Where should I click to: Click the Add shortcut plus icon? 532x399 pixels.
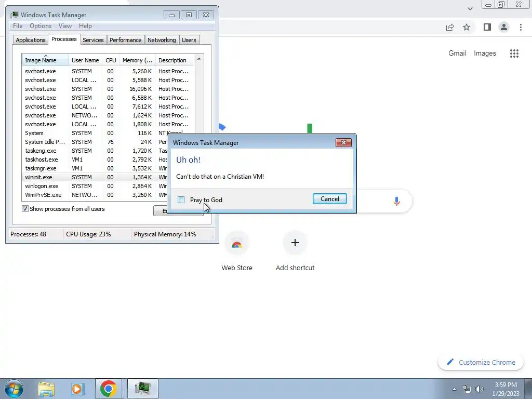pos(295,243)
